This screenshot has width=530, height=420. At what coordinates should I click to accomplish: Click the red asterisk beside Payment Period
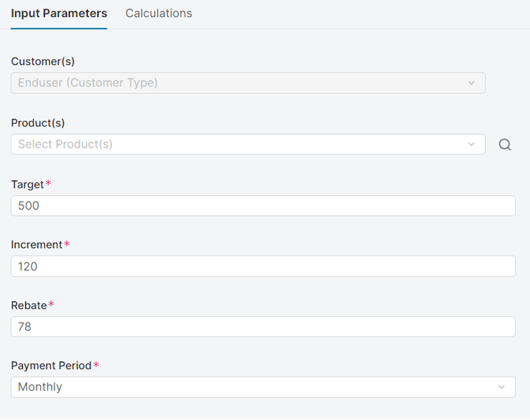[x=96, y=365]
